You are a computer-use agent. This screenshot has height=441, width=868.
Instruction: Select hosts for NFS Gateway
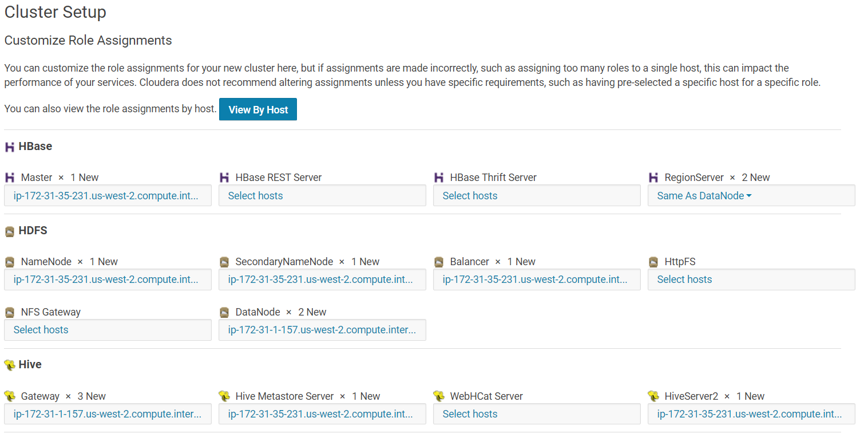click(41, 330)
